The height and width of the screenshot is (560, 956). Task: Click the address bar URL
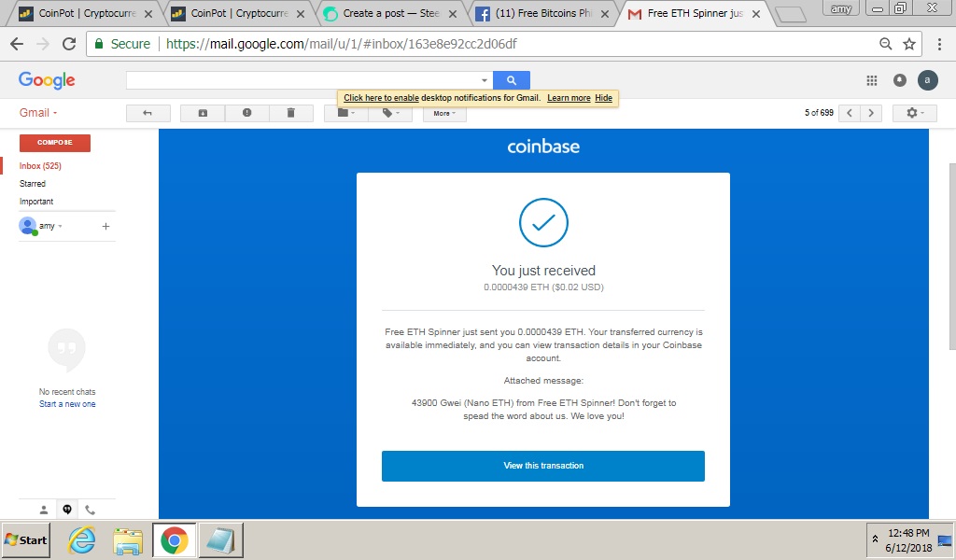pyautogui.click(x=342, y=44)
